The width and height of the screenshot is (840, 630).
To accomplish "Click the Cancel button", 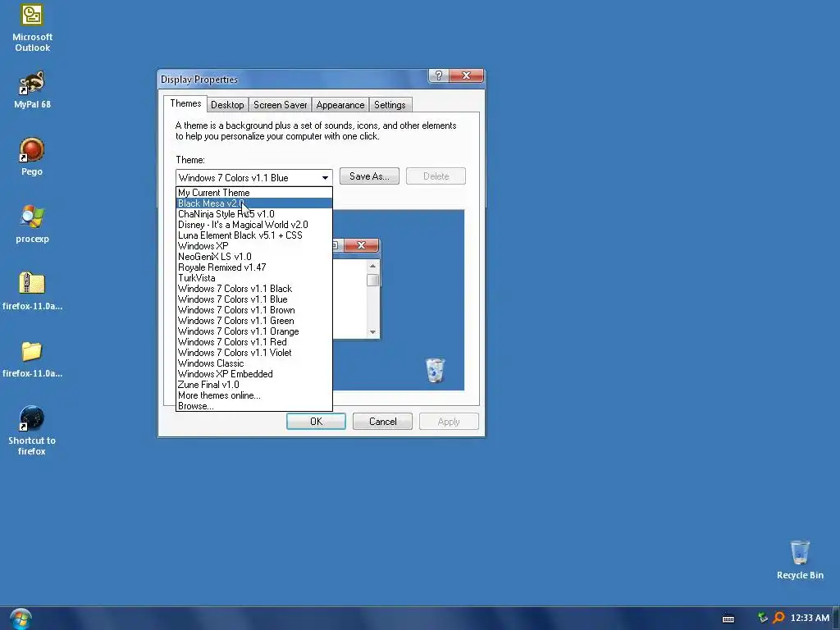I will pos(382,422).
